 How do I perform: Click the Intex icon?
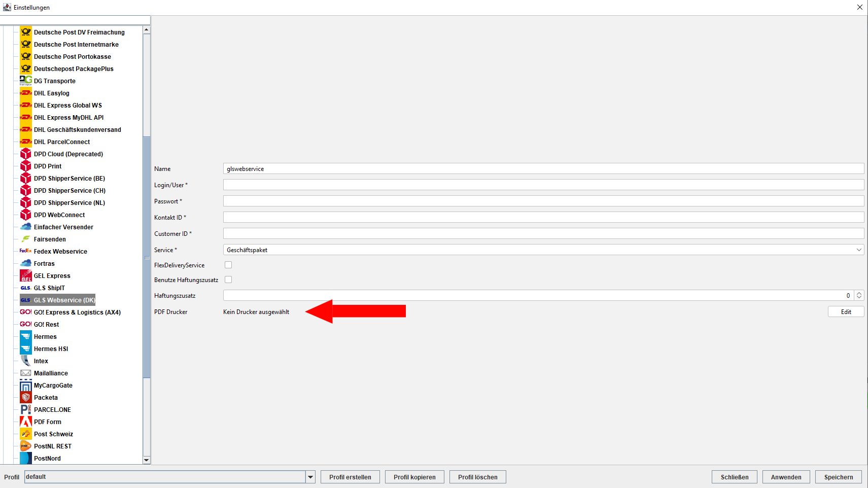pos(26,361)
